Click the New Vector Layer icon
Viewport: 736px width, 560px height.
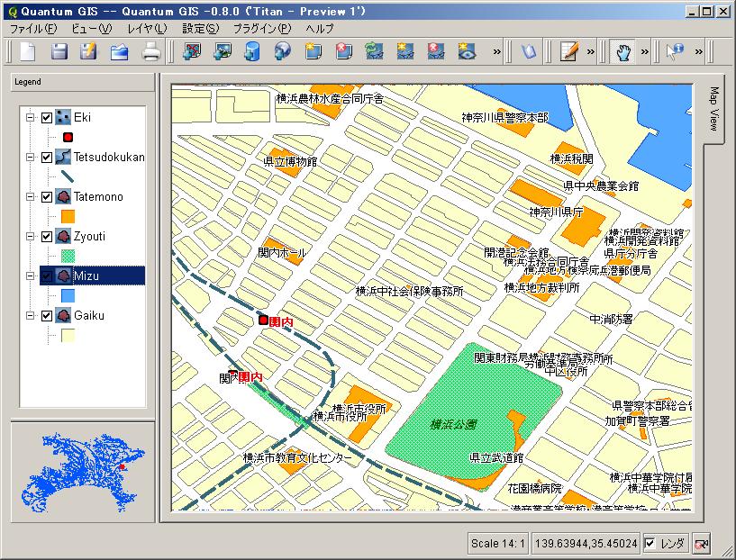[x=313, y=51]
